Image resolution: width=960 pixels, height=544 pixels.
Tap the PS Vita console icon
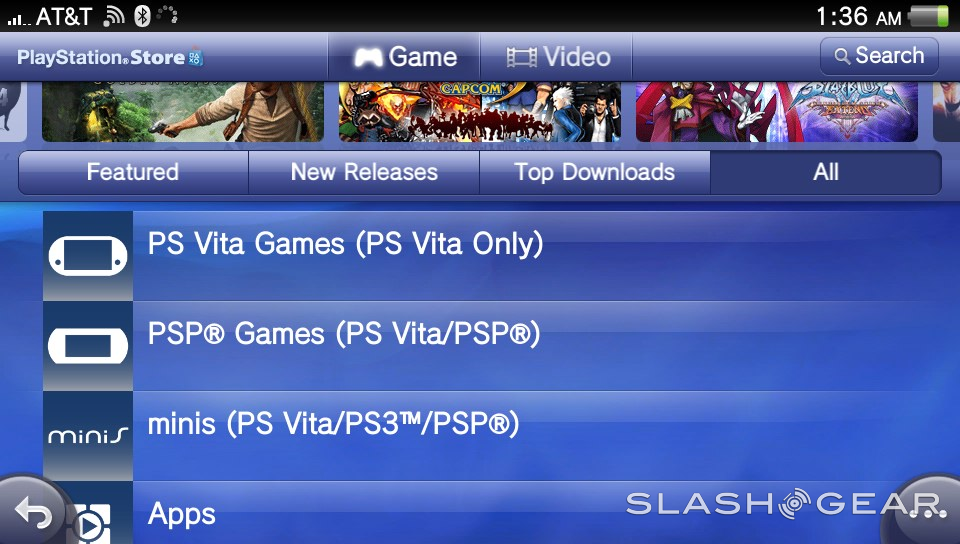[x=88, y=256]
